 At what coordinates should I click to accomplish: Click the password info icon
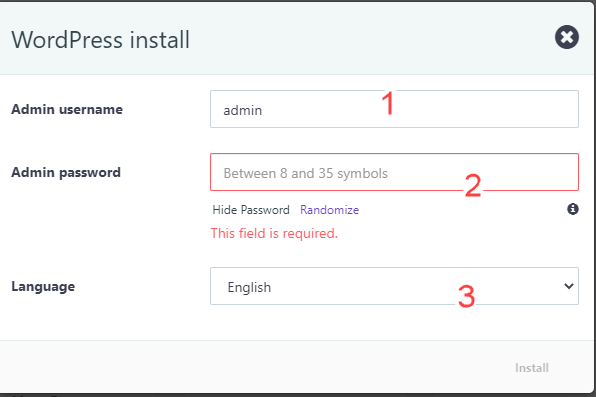pyautogui.click(x=573, y=209)
